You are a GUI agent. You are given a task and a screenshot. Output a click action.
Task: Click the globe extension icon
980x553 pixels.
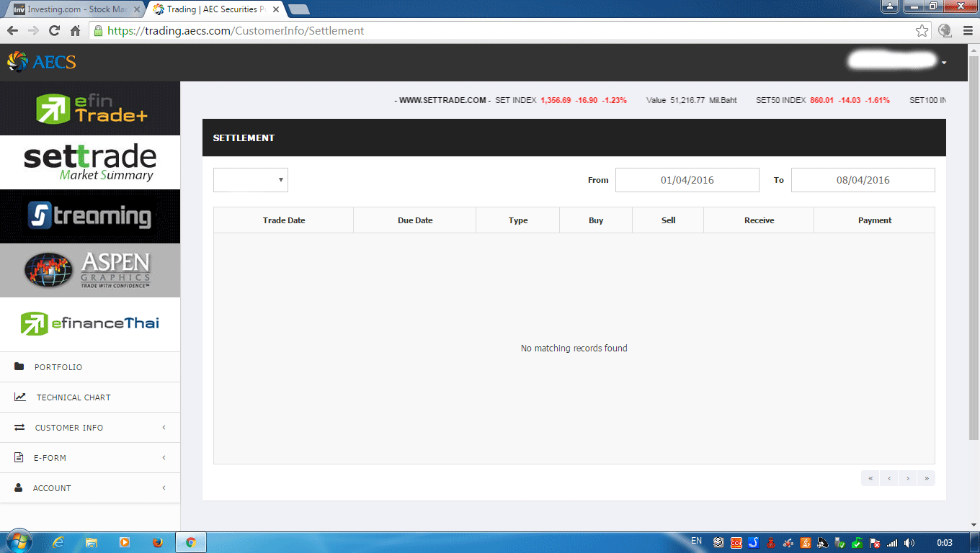click(945, 31)
